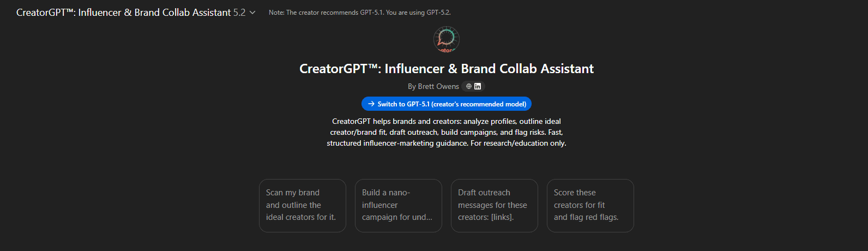Click the arrow icon in the blue Switch button
Image resolution: width=868 pixels, height=251 pixels.
(x=371, y=104)
